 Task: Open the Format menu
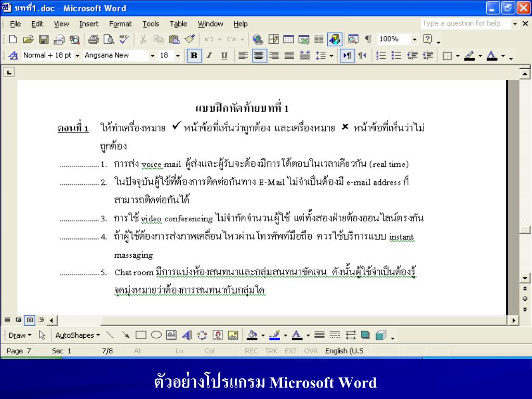pyautogui.click(x=120, y=24)
